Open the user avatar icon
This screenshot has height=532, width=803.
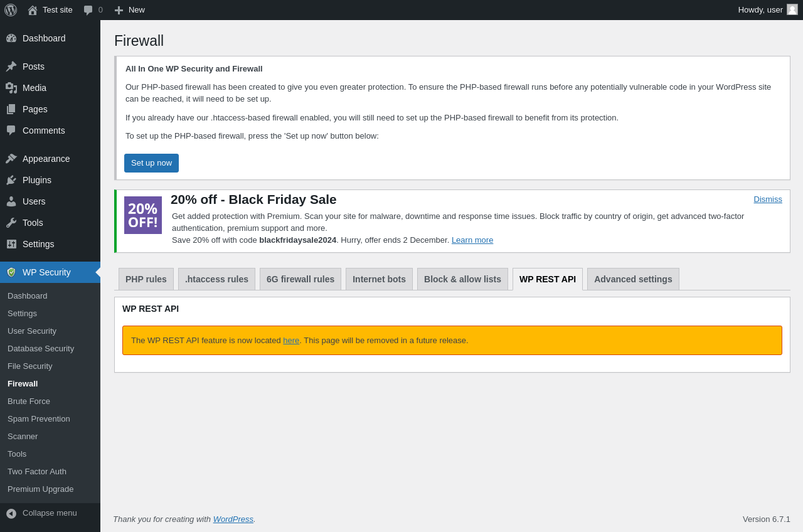click(x=792, y=9)
